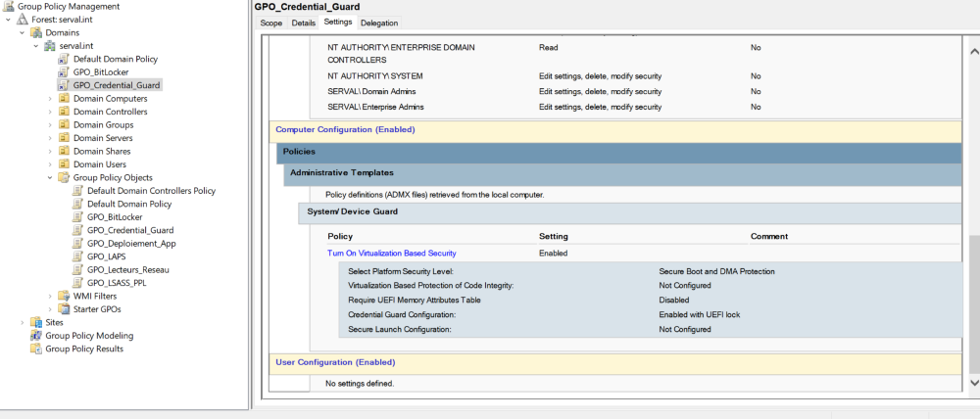Click the Starter GPOs folder icon

pyautogui.click(x=64, y=309)
